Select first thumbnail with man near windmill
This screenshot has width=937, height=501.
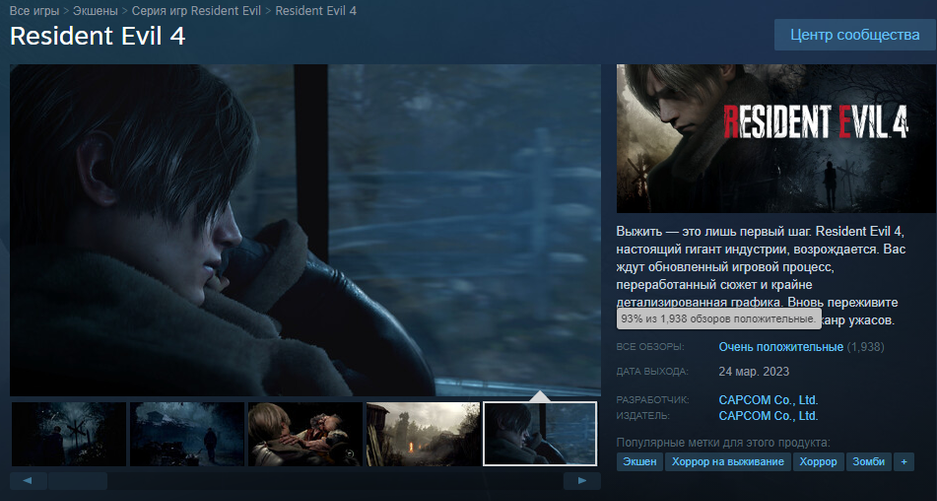[x=69, y=434]
